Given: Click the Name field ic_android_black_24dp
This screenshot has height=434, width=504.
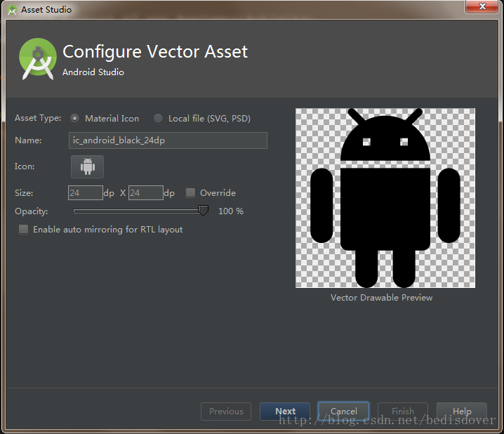Looking at the screenshot, I should (x=168, y=140).
